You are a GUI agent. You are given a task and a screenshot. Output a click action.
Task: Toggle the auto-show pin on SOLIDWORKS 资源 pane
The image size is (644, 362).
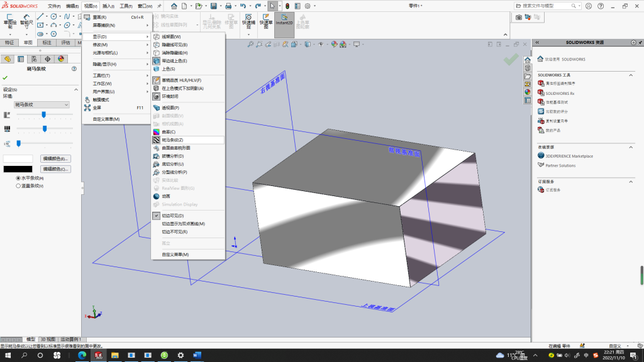click(x=640, y=42)
